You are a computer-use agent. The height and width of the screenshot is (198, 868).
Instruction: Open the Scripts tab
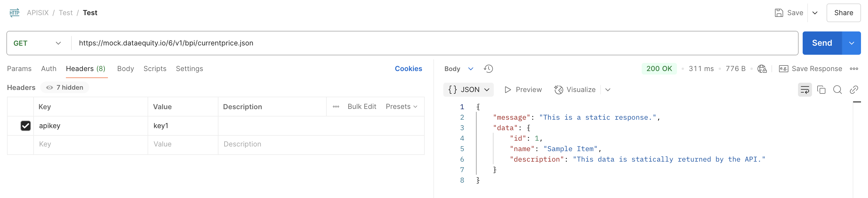coord(155,69)
